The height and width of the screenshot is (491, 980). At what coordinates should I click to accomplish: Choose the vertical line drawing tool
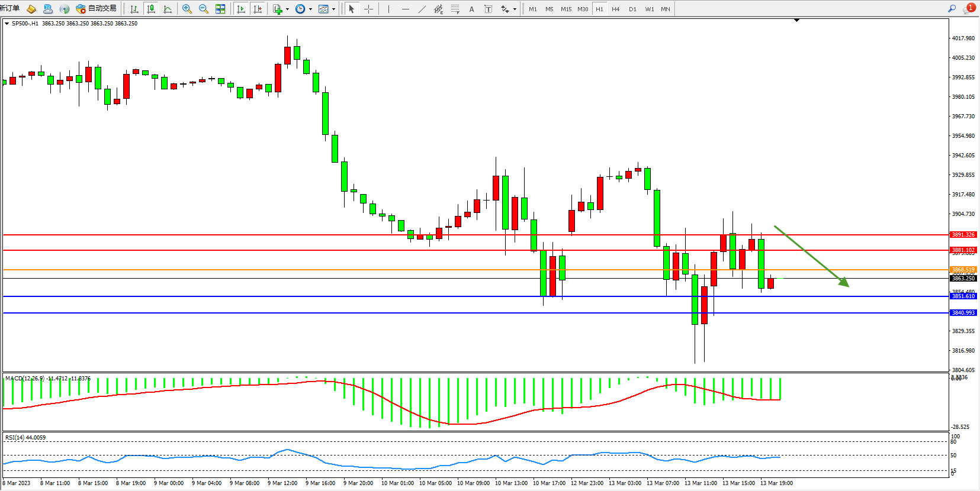click(388, 9)
